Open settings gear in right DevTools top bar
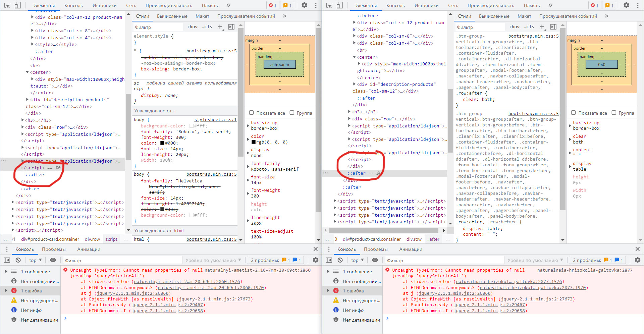Viewport: 644px width, 334px height. [x=626, y=5]
